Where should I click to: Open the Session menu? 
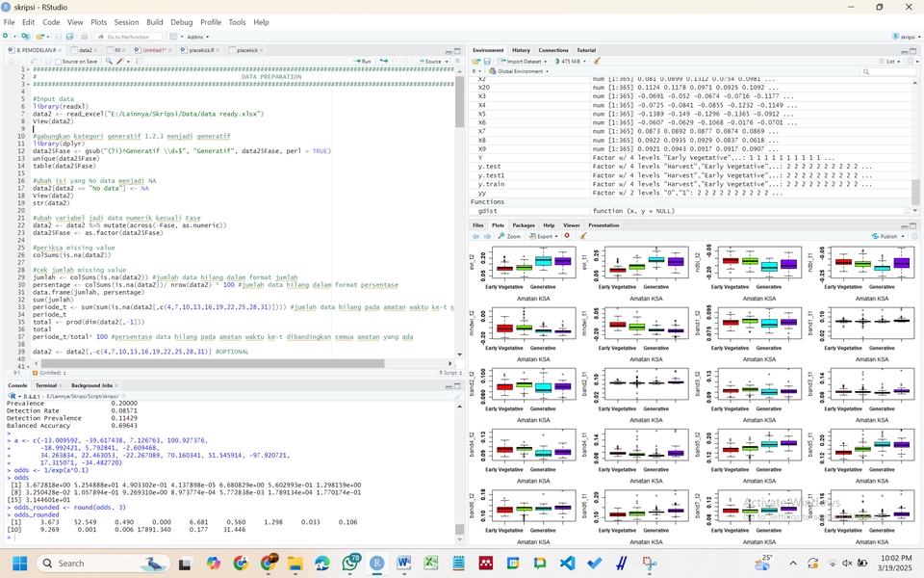point(126,22)
